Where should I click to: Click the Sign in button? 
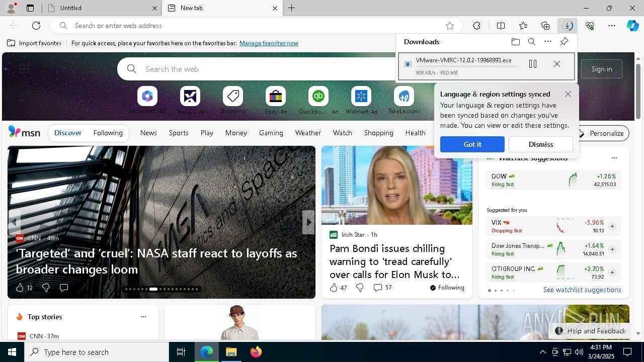[x=602, y=69]
